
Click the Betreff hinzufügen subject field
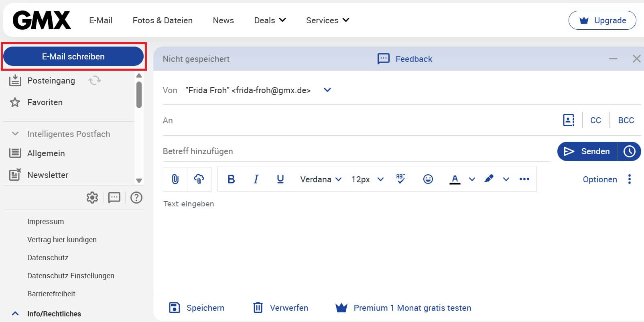pos(356,151)
